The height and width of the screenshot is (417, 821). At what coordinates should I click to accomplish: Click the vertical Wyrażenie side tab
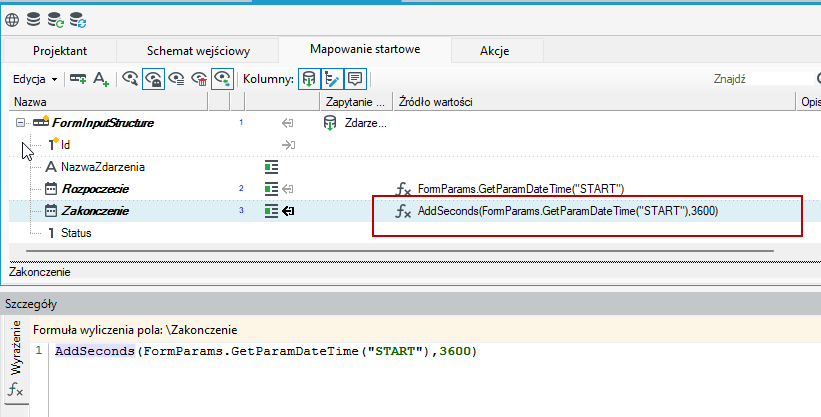16,347
